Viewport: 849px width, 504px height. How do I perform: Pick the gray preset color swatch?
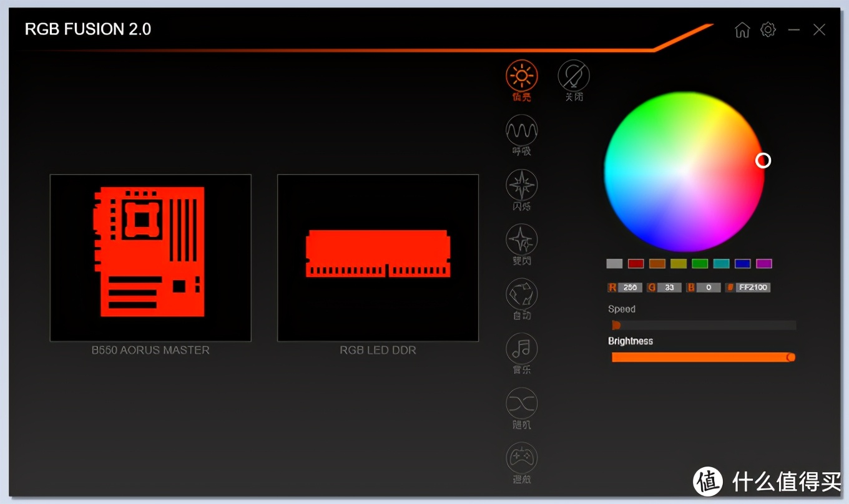point(614,264)
